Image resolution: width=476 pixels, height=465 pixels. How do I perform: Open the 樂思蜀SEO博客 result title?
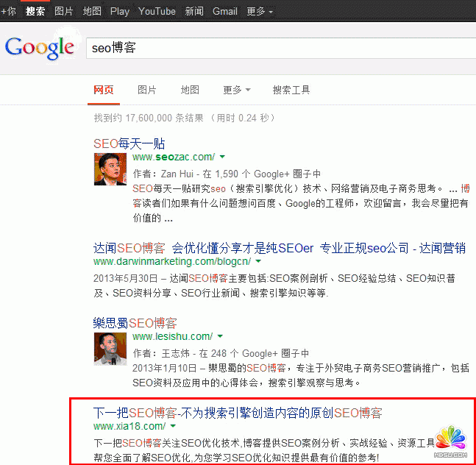point(135,323)
